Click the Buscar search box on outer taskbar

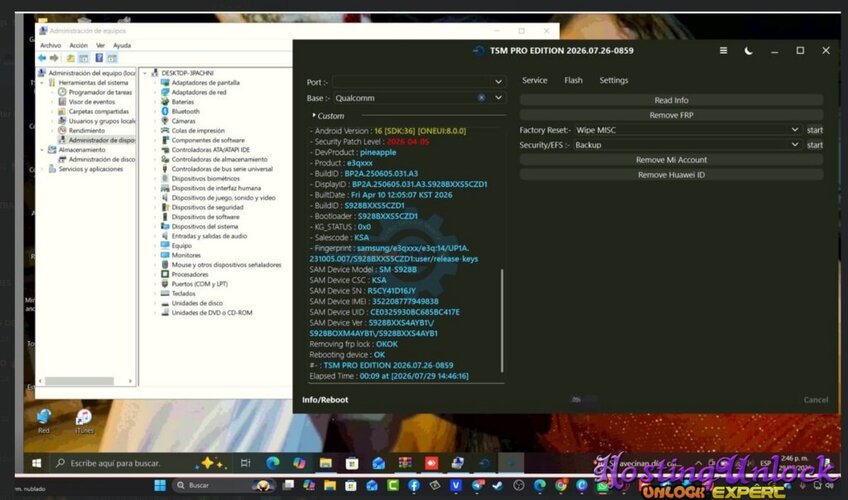[x=222, y=485]
